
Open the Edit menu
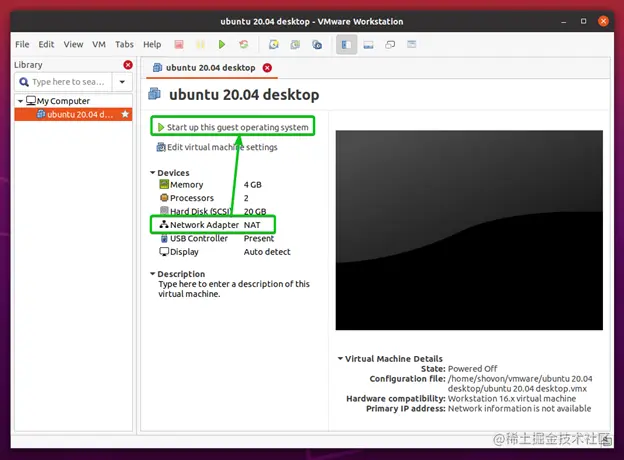(46, 45)
